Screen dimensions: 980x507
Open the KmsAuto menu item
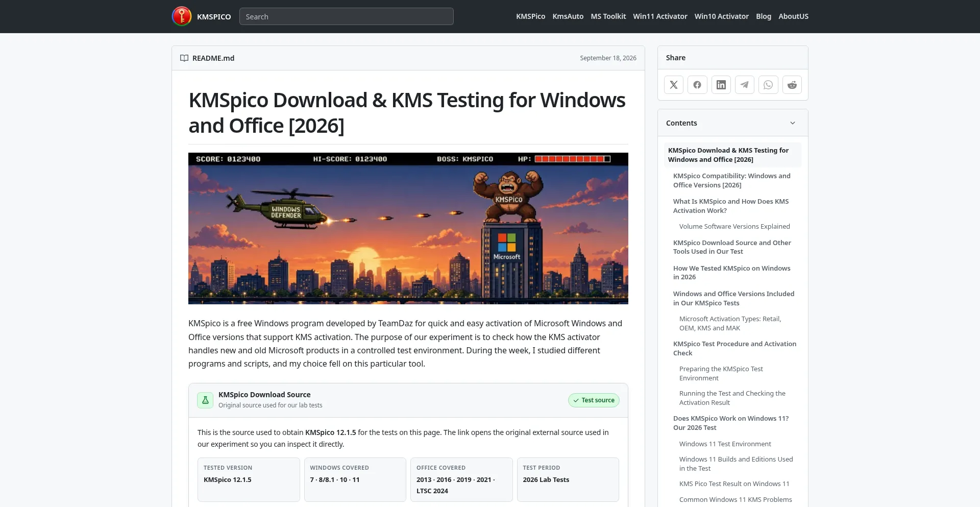click(568, 16)
